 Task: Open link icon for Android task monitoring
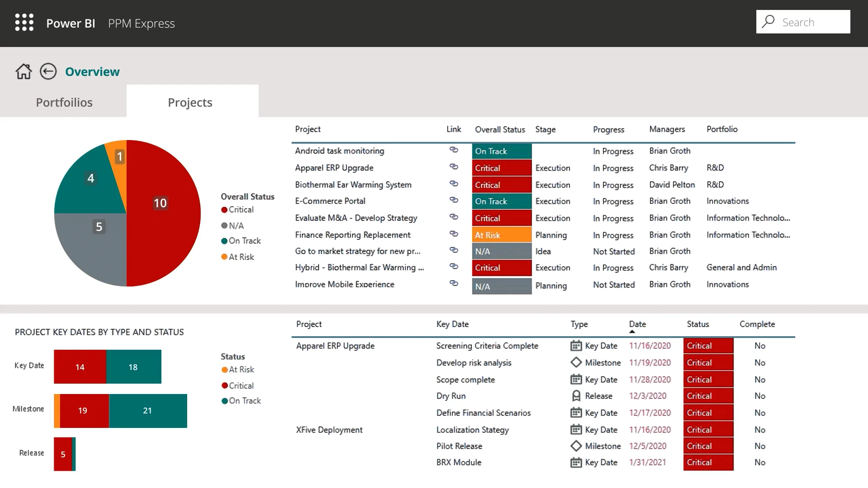coord(453,150)
